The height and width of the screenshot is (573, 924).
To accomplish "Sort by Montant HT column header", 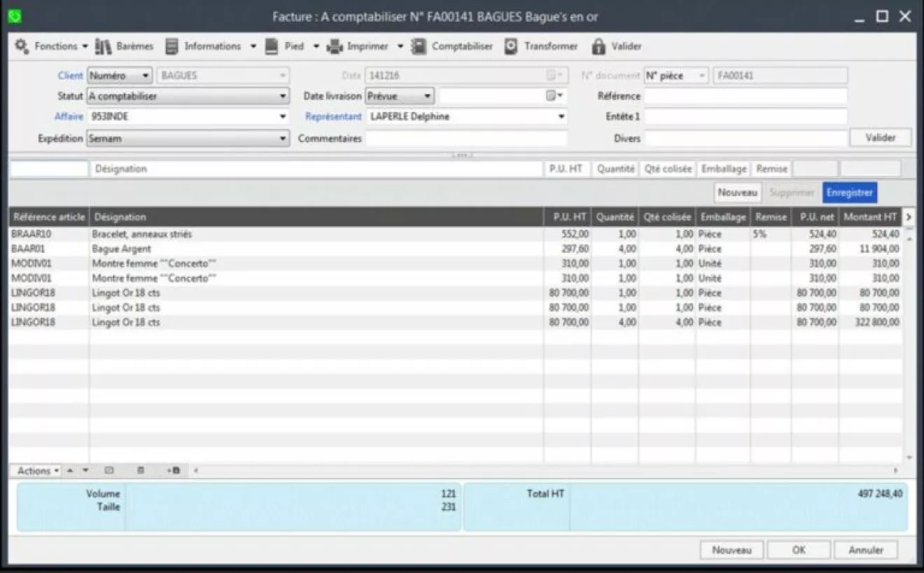I will point(870,217).
